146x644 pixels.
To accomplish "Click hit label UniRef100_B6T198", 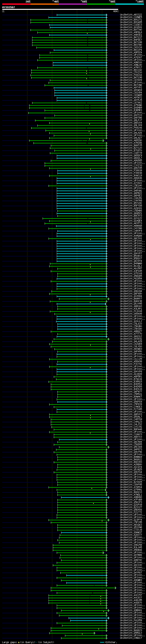I will (x=131, y=77).
